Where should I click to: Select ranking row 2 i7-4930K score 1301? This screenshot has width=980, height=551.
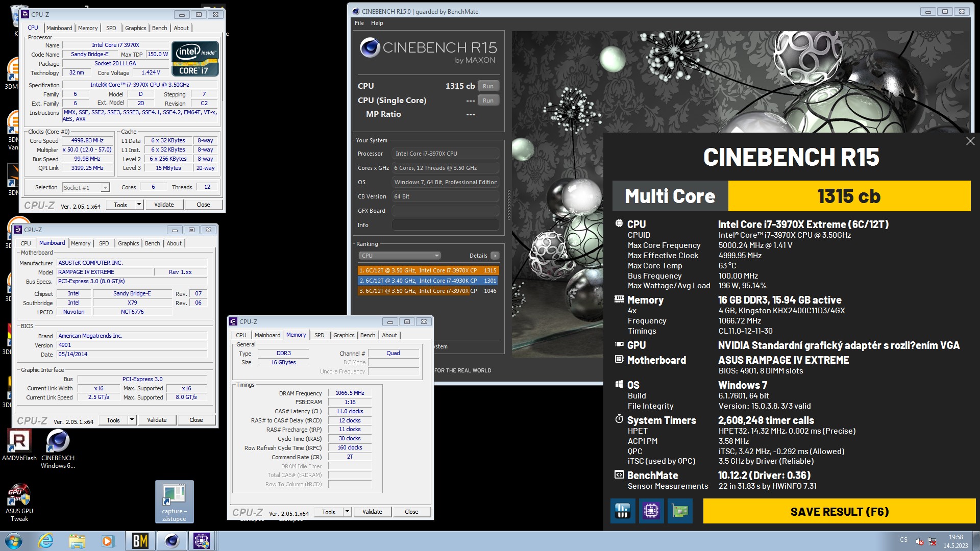pyautogui.click(x=428, y=281)
